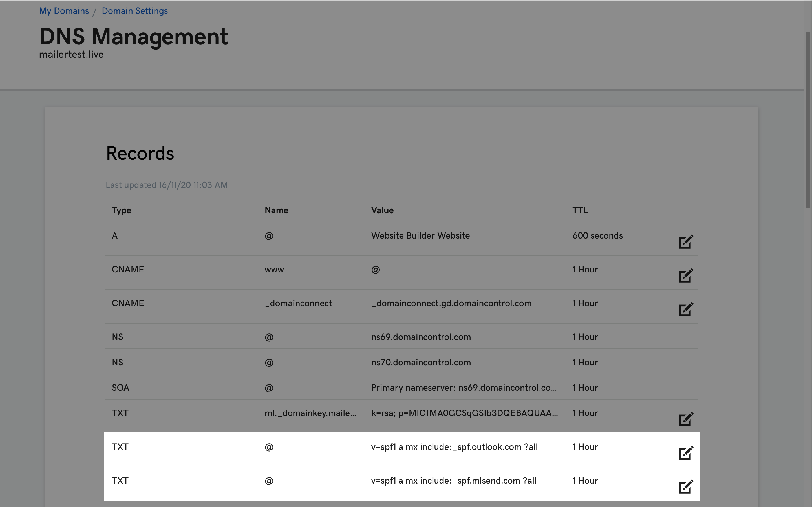Open the My Domains breadcrumb link

(x=64, y=11)
